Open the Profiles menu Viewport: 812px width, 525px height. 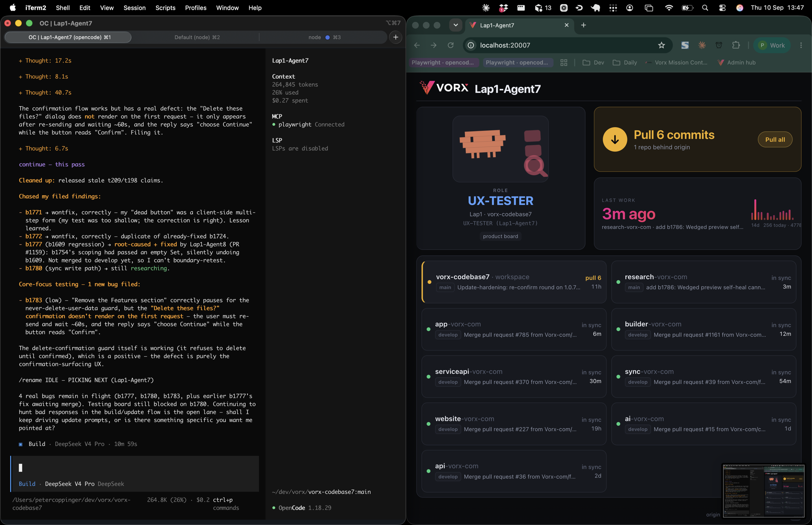click(x=196, y=8)
